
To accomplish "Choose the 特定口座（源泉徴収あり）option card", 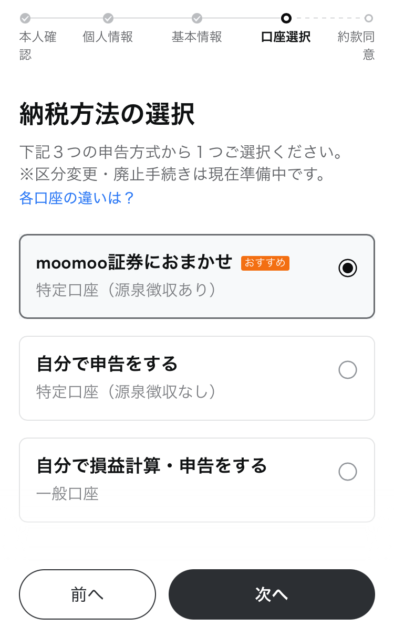I will (x=197, y=276).
